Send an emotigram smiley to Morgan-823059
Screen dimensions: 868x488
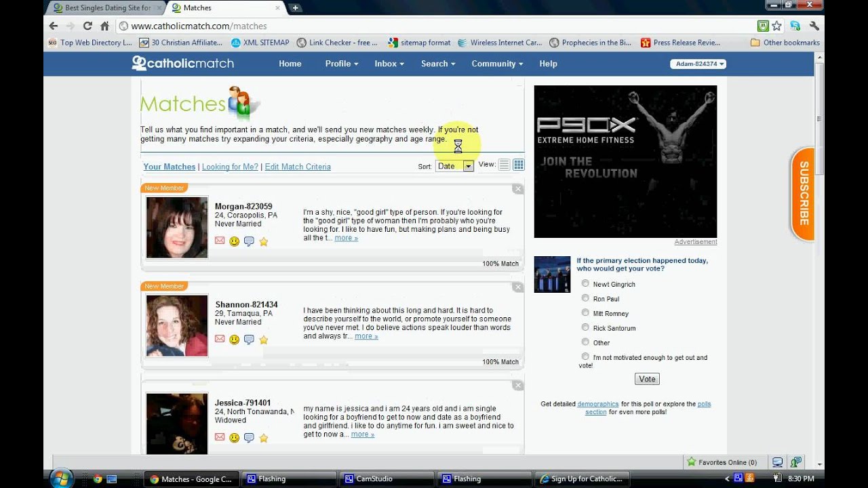tap(234, 241)
